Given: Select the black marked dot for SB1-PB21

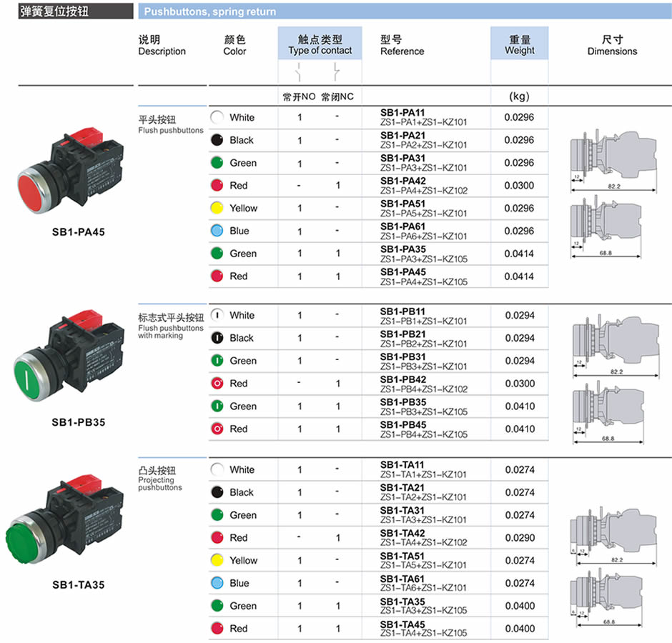Looking at the screenshot, I should 217,338.
